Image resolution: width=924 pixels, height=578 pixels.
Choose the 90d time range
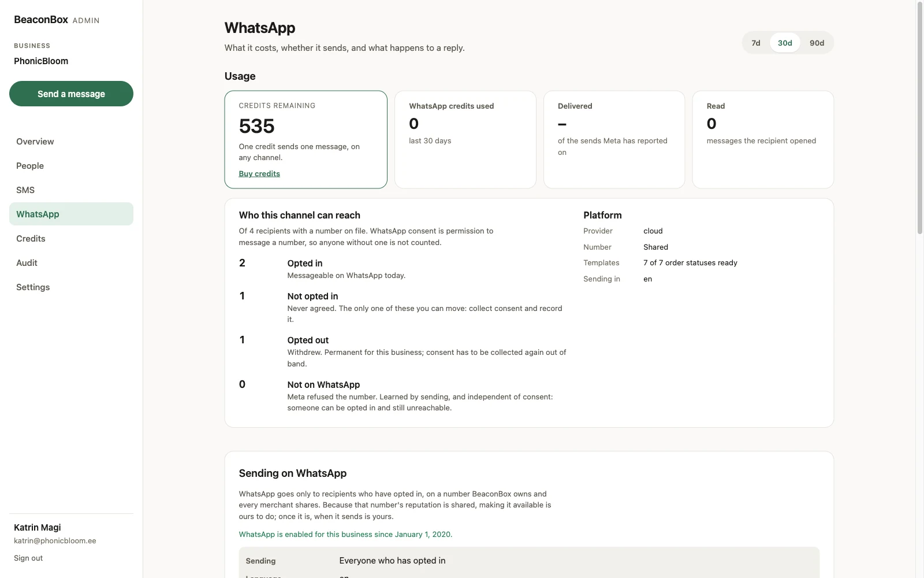click(817, 43)
